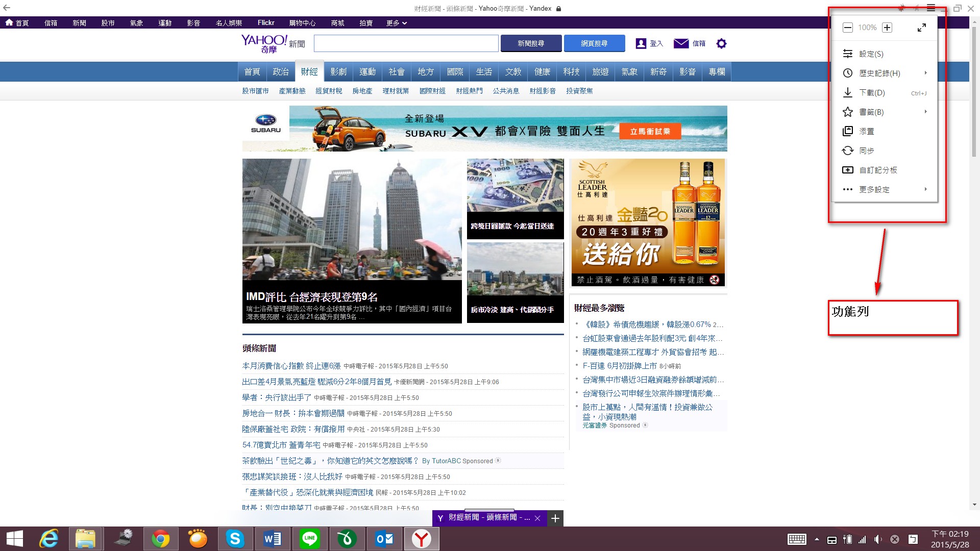The width and height of the screenshot is (980, 551).
Task: Click the 登入 user icon
Action: 641,43
